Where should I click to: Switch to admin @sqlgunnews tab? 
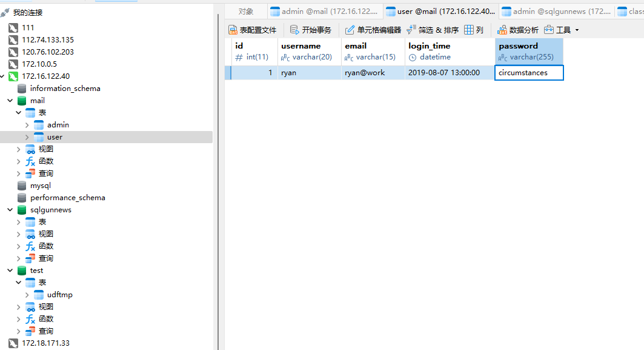pos(557,12)
